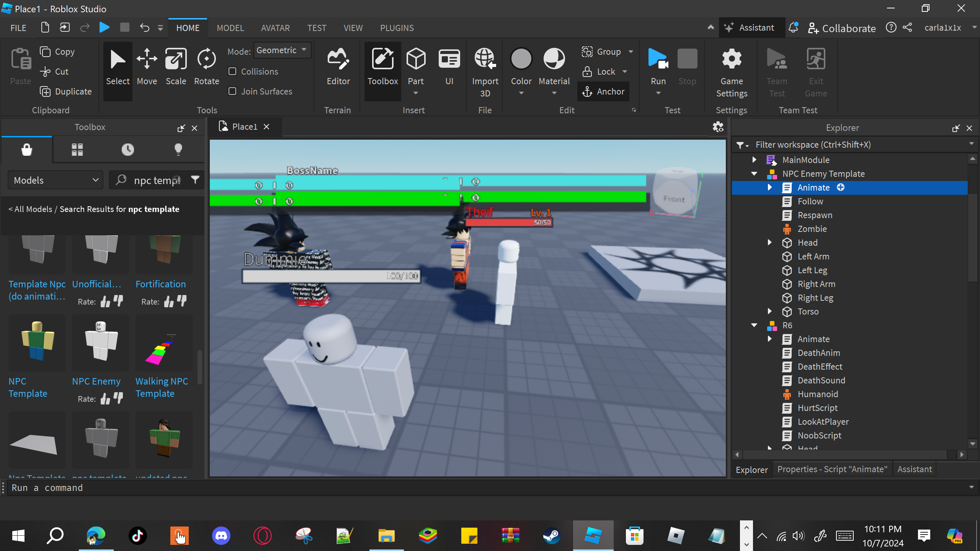980x551 pixels.
Task: Click the Duplicate button
Action: click(66, 91)
